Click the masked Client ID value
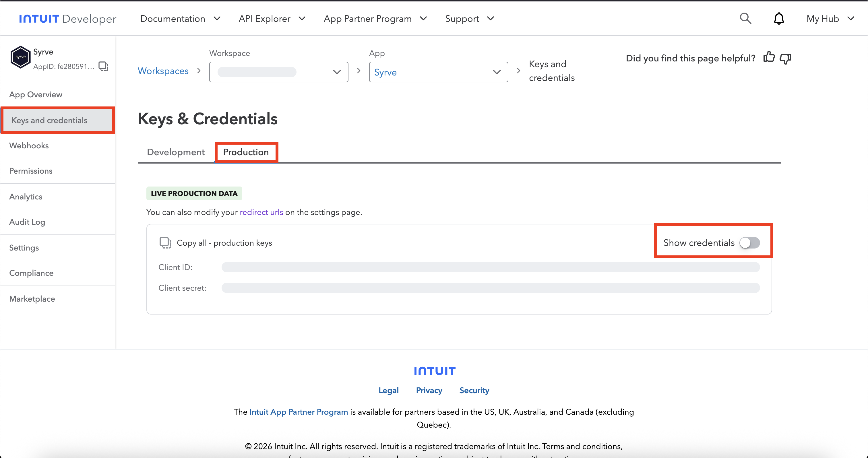The height and width of the screenshot is (458, 868). 491,267
